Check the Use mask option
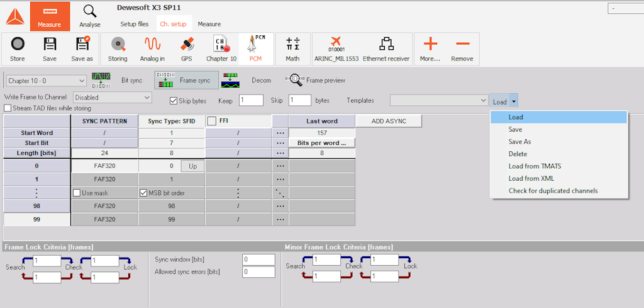Image resolution: width=644 pixels, height=308 pixels. point(76,193)
